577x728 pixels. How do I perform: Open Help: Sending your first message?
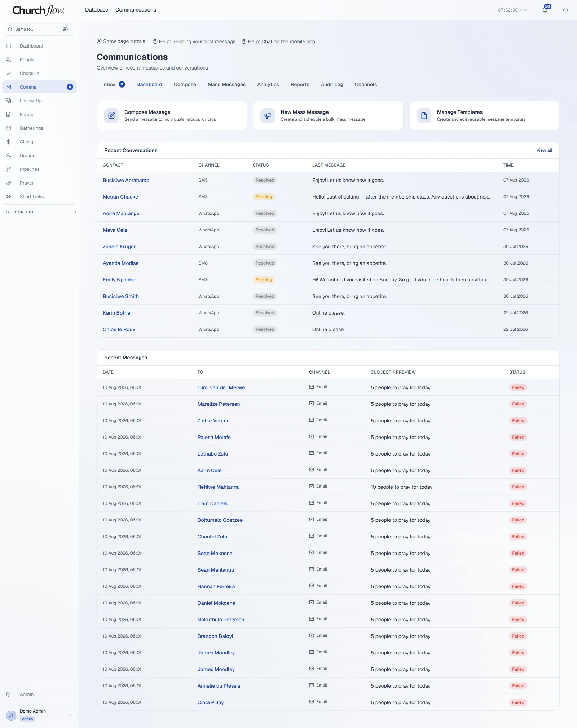click(x=194, y=41)
